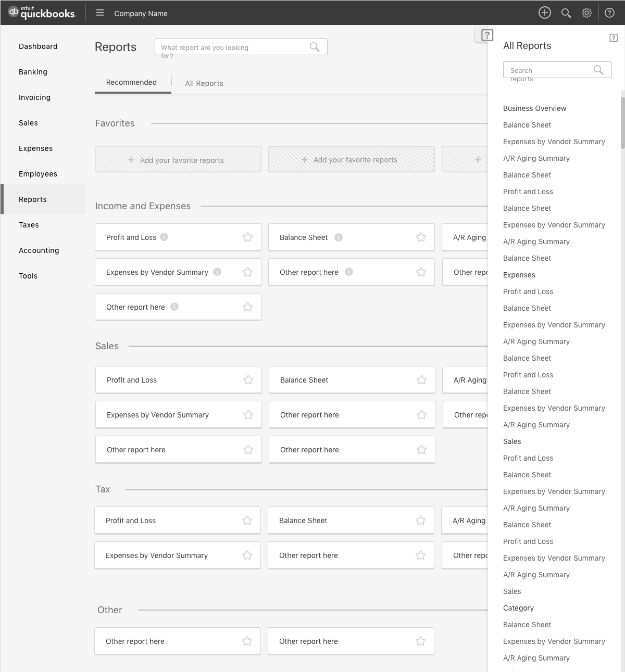Star Expenses by Vendor Summary in Sales section
The image size is (625, 672).
[248, 415]
